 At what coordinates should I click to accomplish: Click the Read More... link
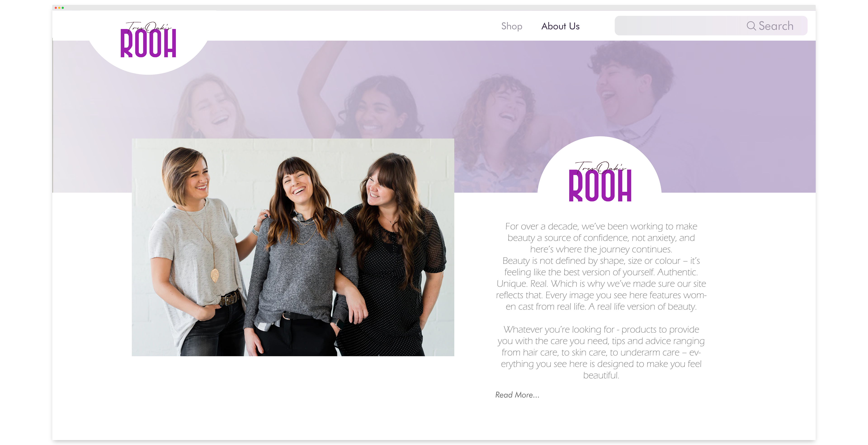tap(517, 395)
